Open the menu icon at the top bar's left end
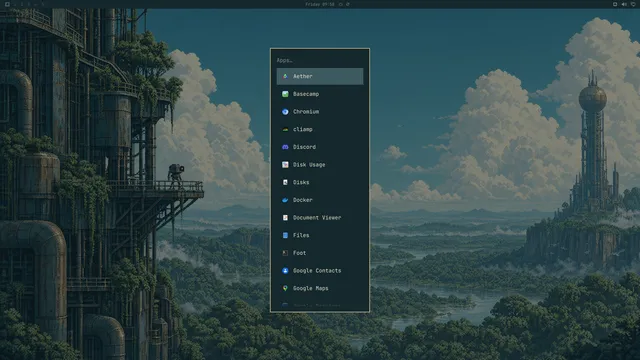Viewport: 640px width, 360px height. [7, 4]
